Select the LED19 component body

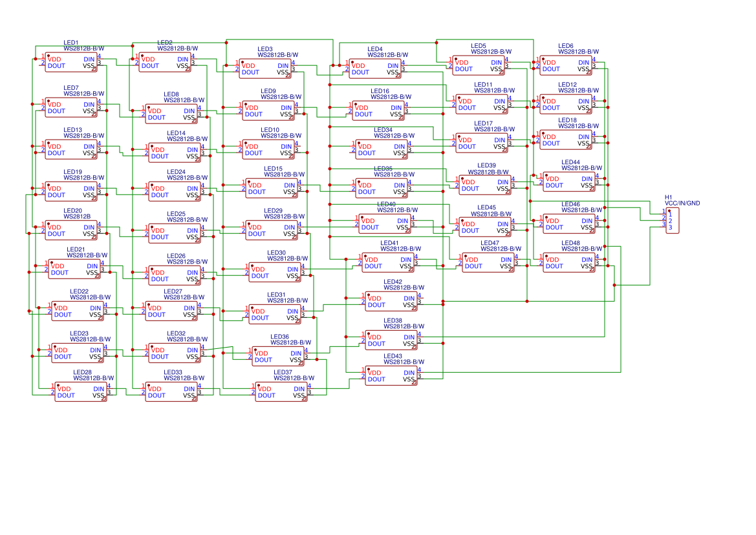[x=71, y=192]
